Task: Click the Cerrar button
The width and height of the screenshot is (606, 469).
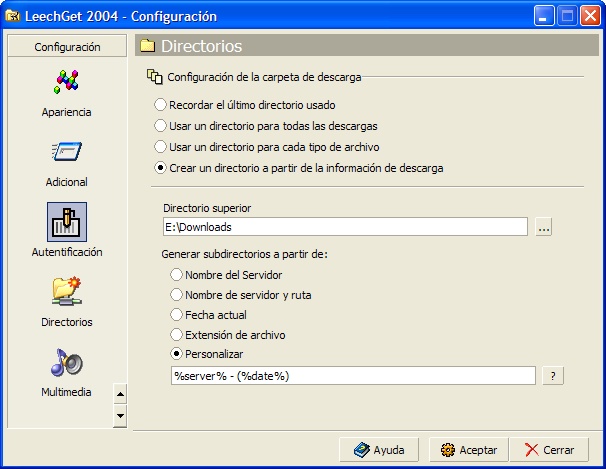Action: [549, 450]
